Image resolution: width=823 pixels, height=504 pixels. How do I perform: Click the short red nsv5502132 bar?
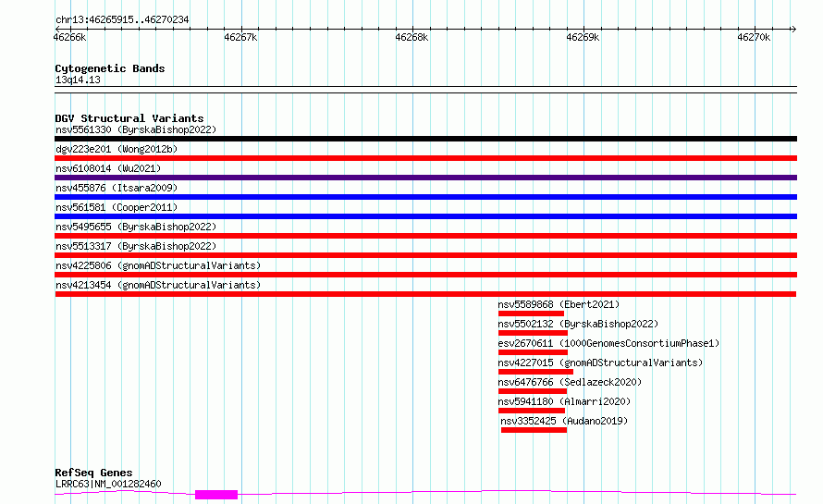click(533, 333)
